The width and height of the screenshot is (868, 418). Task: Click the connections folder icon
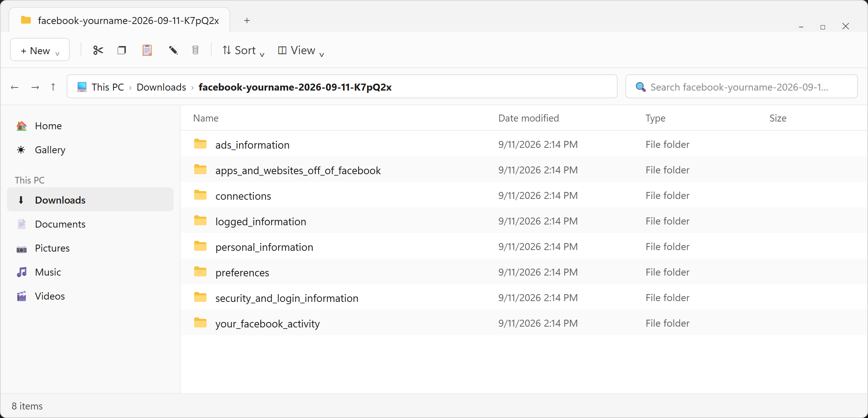click(x=200, y=195)
